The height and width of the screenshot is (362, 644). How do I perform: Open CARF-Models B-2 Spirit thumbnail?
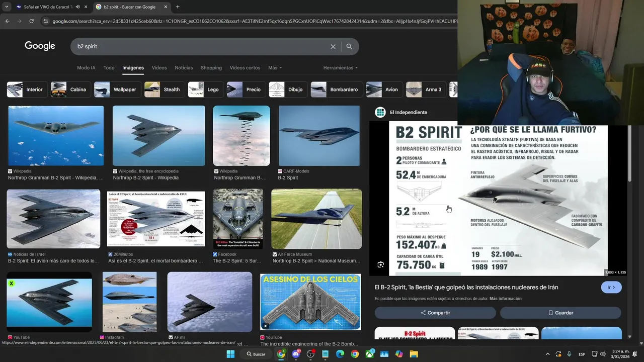coord(319,136)
